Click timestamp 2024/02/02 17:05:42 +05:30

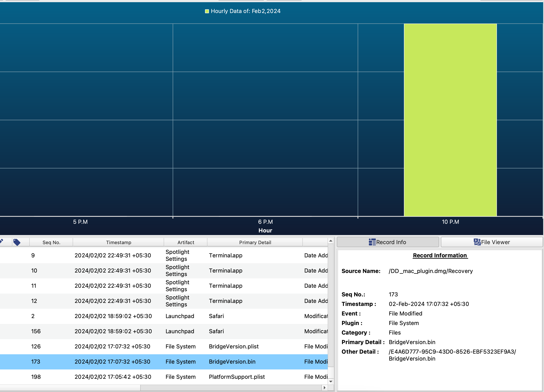(x=113, y=377)
